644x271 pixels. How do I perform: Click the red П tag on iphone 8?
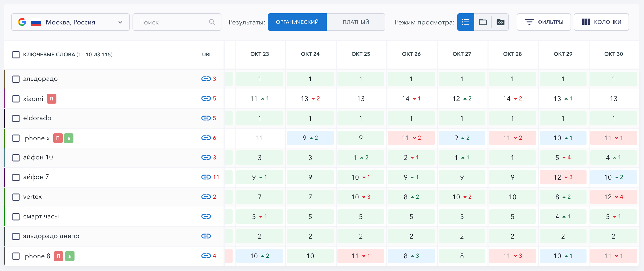(x=59, y=256)
